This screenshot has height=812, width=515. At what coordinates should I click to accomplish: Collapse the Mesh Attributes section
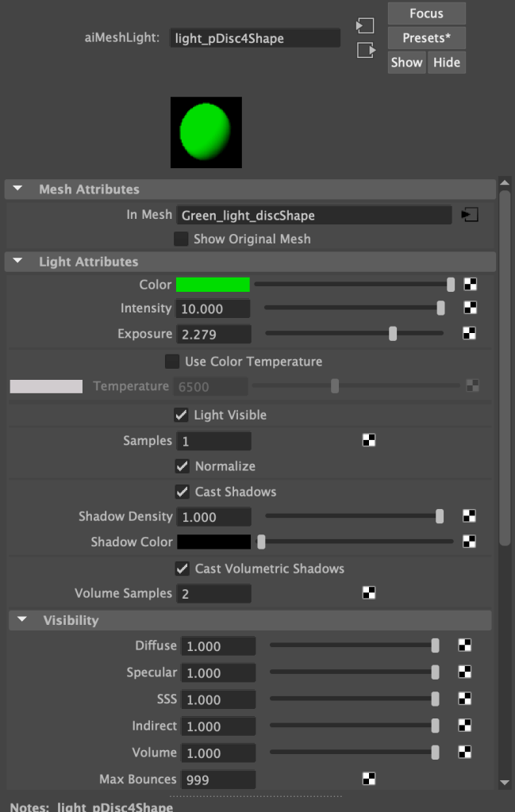[x=19, y=190]
